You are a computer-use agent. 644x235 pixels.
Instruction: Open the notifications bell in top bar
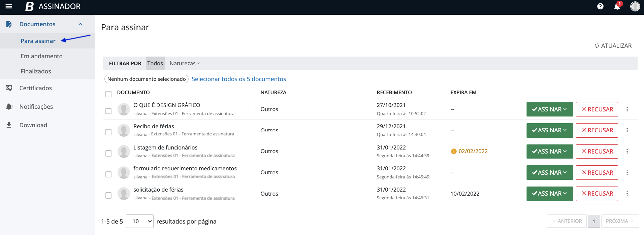point(617,6)
